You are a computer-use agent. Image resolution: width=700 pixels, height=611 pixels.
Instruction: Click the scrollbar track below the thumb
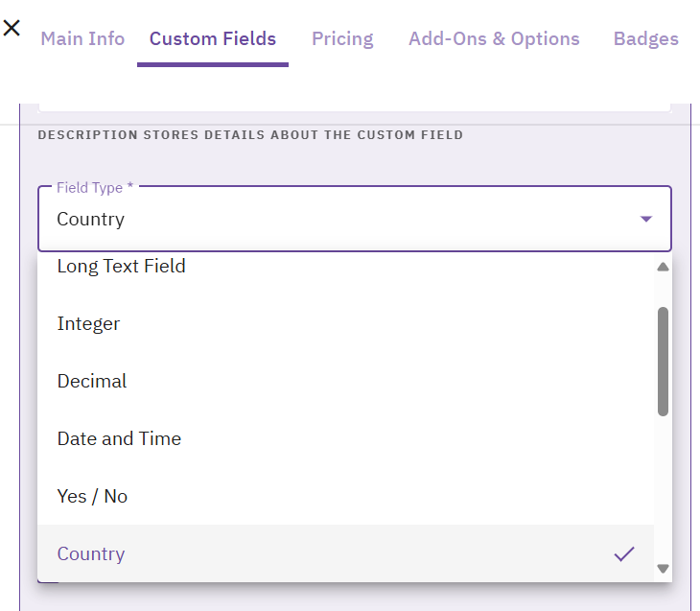[663, 489]
